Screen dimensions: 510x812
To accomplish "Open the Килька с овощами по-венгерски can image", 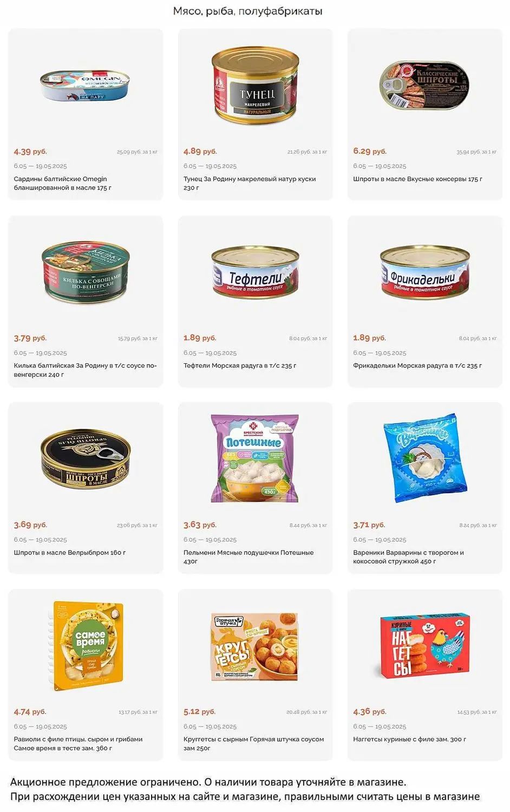I will pyautogui.click(x=86, y=272).
